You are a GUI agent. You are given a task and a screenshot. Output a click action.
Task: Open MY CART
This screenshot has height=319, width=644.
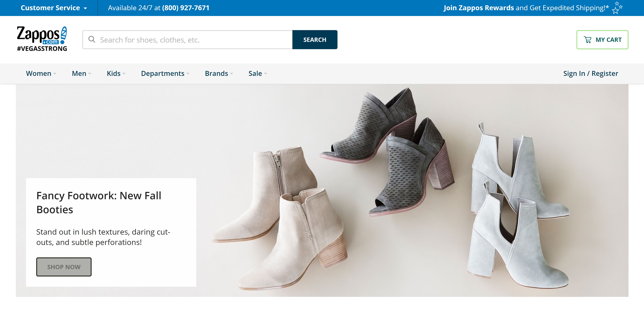coord(602,39)
